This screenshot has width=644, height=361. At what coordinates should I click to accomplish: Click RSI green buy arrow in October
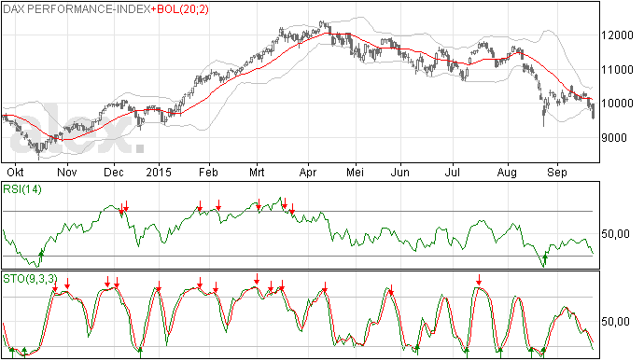coord(41,255)
